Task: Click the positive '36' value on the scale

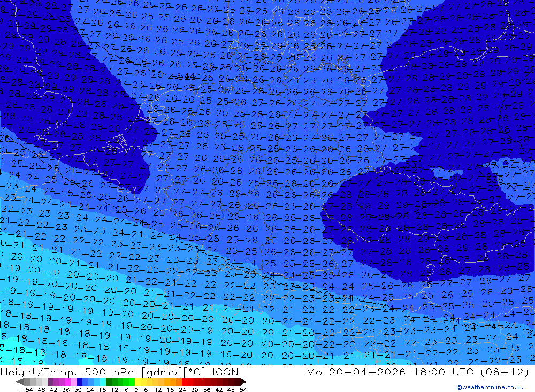Action: point(207,390)
